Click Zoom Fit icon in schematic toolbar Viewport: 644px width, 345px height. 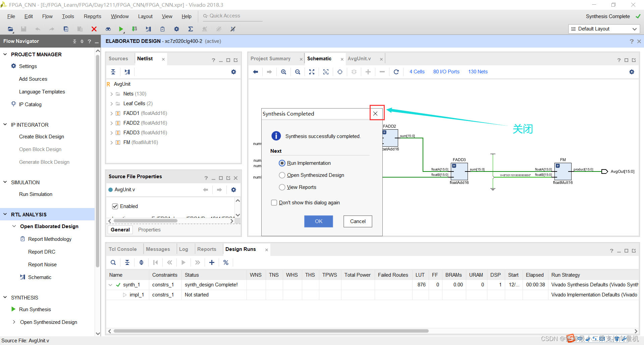pyautogui.click(x=312, y=72)
